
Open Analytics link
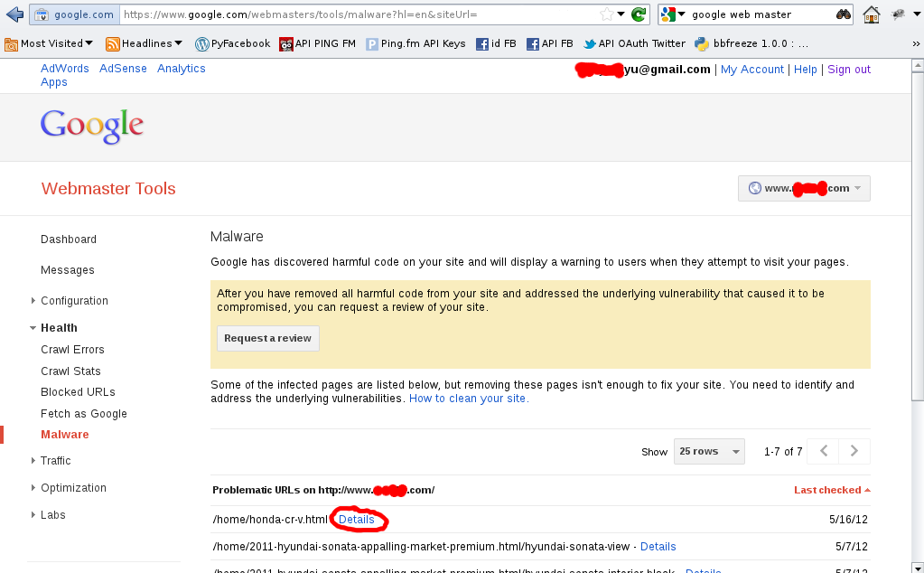[182, 69]
